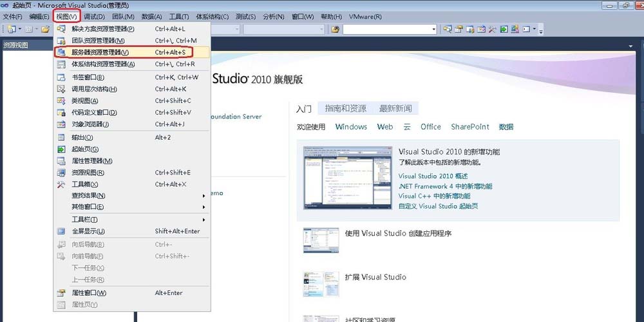
Task: Open 体系结构资源管理器 menu entry
Action: 132,64
